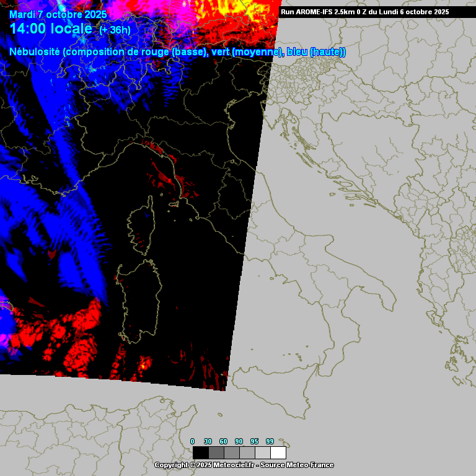Click the Meteociel.fr copyright text
Viewport: 476px width, 476px height.
click(x=244, y=465)
